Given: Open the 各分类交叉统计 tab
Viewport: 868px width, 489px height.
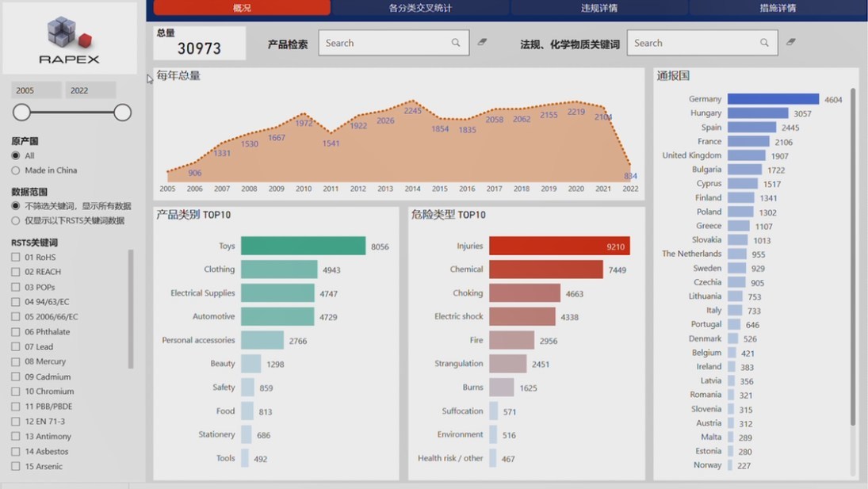Looking at the screenshot, I should 420,8.
